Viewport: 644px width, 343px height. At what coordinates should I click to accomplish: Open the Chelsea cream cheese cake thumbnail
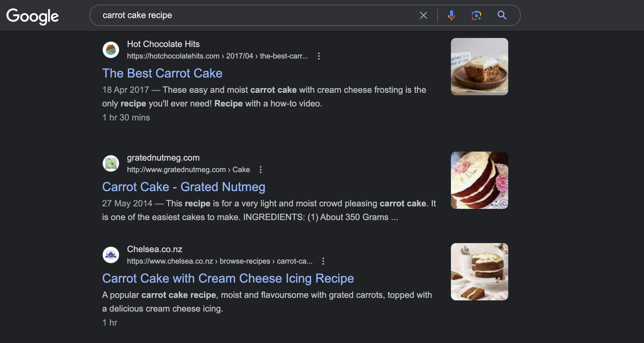(479, 272)
